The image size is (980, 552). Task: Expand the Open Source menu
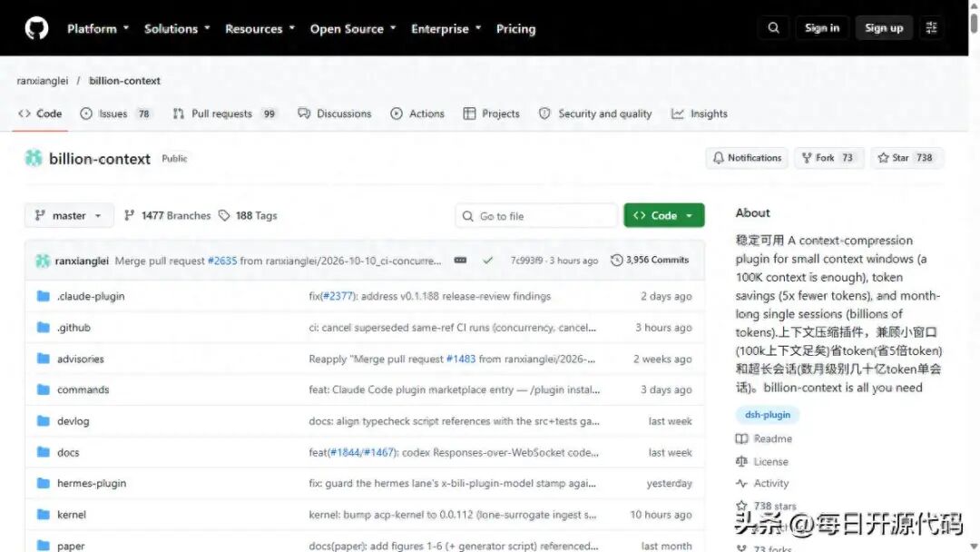(353, 29)
